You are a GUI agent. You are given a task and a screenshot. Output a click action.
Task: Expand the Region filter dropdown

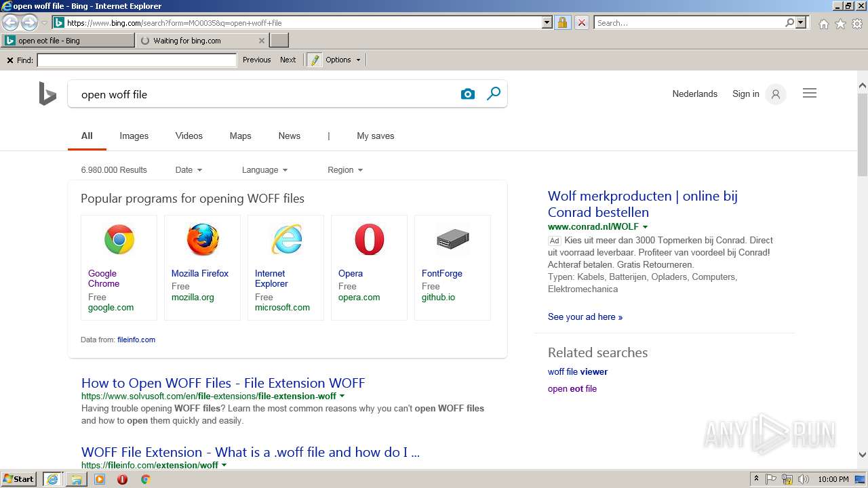(x=345, y=170)
